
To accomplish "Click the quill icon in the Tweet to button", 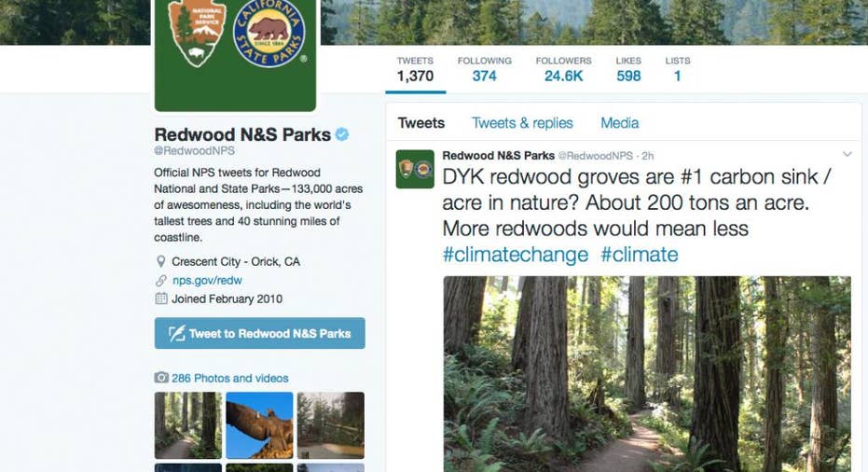I will (x=176, y=334).
